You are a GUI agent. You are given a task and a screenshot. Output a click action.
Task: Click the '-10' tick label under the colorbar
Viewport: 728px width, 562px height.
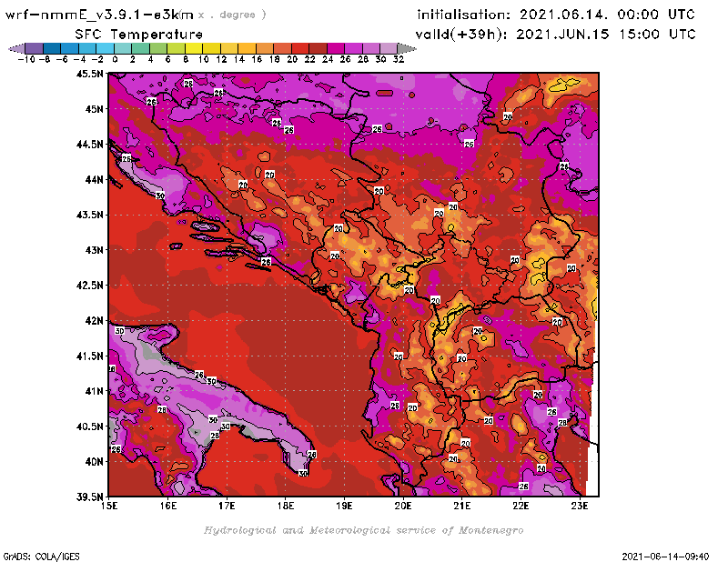click(x=26, y=59)
